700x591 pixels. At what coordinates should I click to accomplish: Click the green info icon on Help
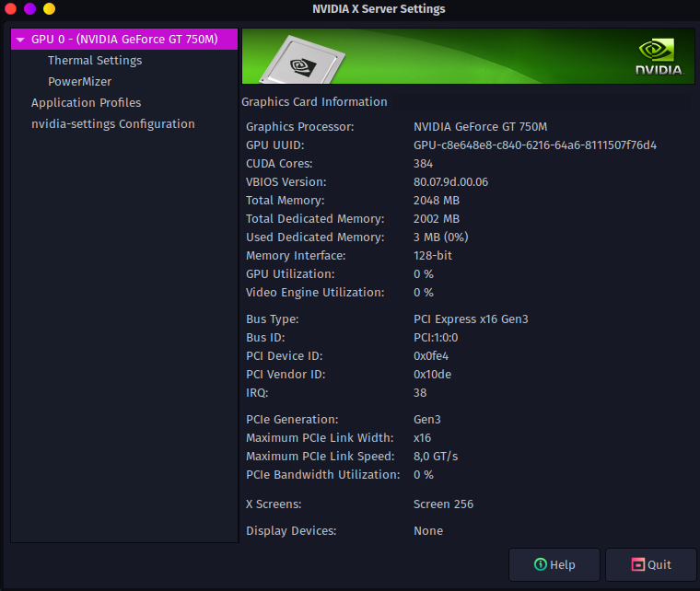coord(540,564)
